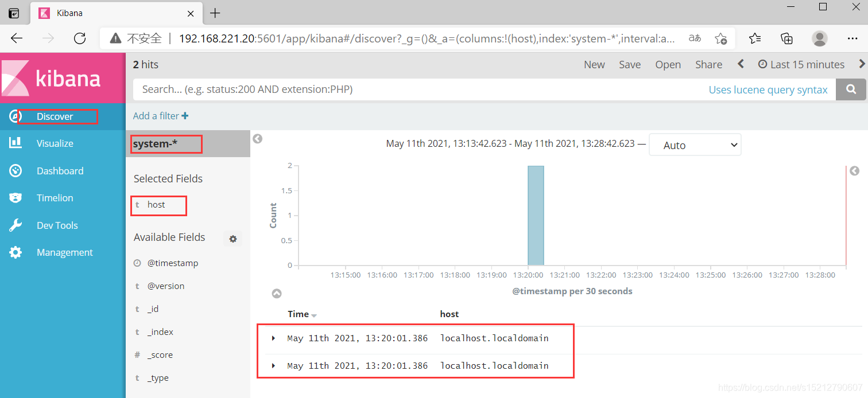
Task: Go to the Management section label
Action: coord(65,252)
